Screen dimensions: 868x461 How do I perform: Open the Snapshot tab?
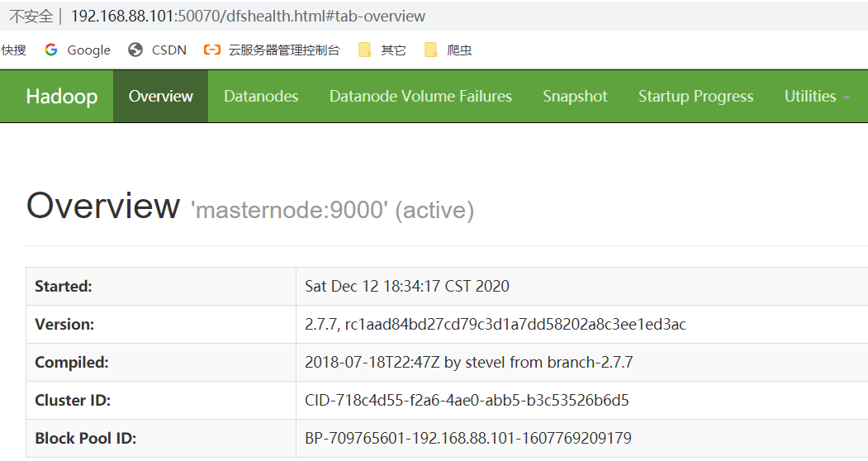pos(575,97)
